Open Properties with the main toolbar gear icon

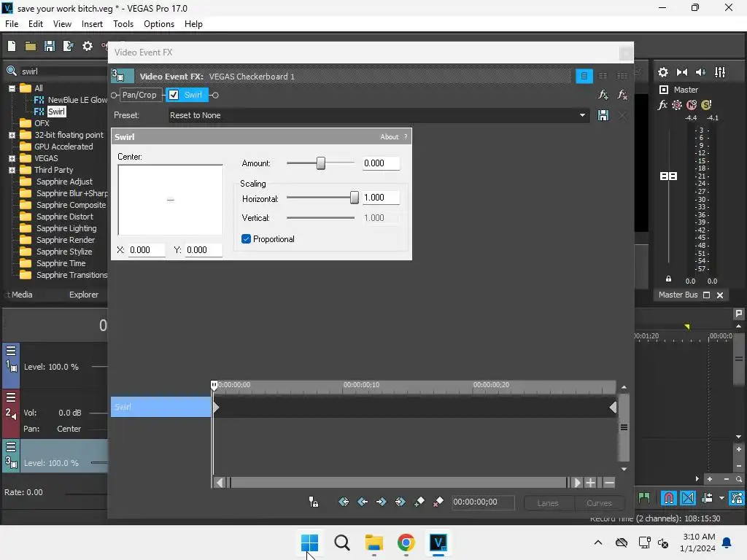(88, 46)
